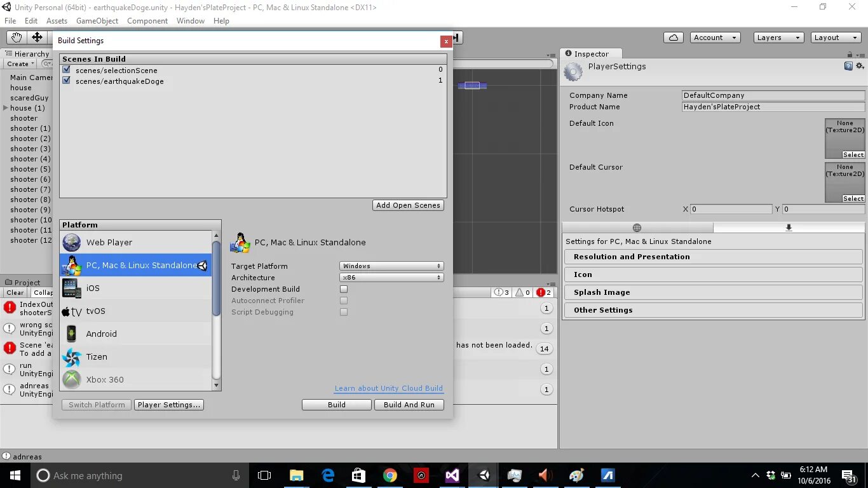Show hidden system tray icons
Image resolution: width=868 pixels, height=488 pixels.
(756, 475)
